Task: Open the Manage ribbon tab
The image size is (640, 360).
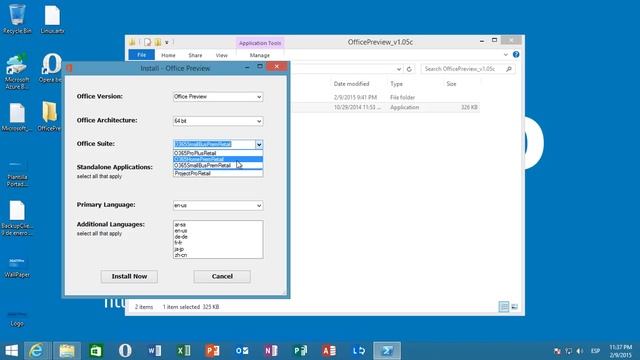Action: [260, 55]
